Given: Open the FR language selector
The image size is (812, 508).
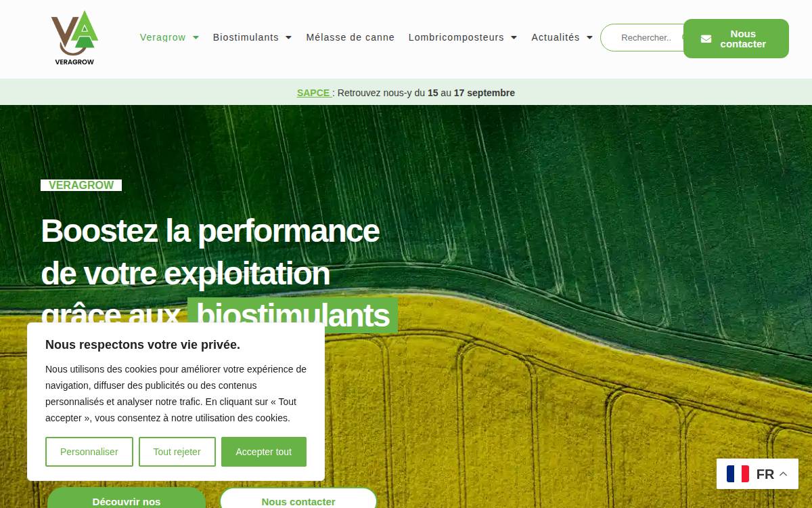Looking at the screenshot, I should coord(757,474).
